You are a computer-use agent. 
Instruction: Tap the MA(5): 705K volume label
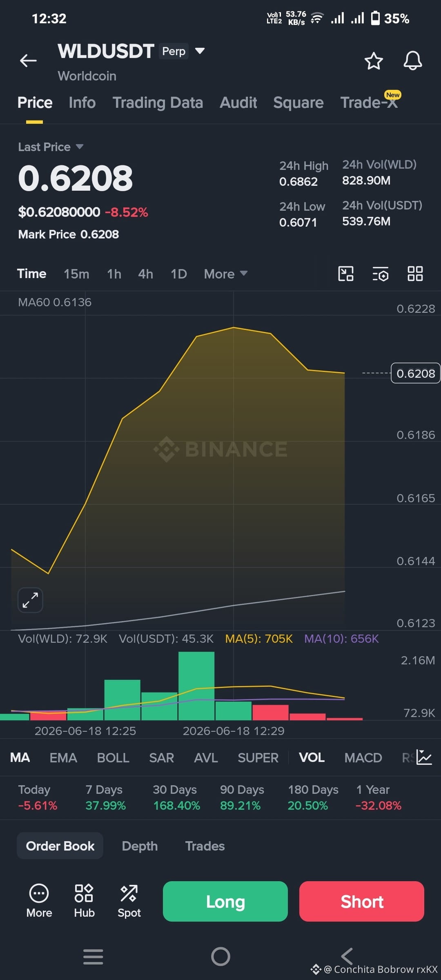click(259, 639)
